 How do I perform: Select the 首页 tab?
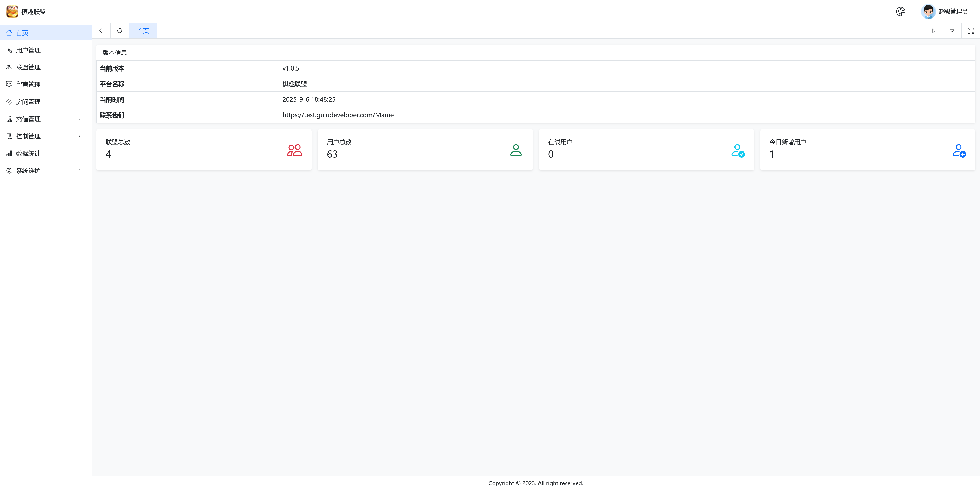click(143, 31)
